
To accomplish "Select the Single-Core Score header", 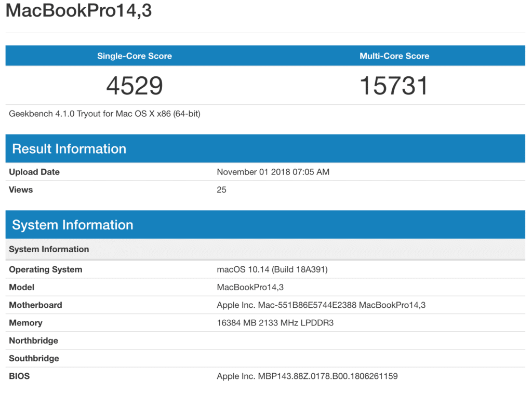I will 135,56.
